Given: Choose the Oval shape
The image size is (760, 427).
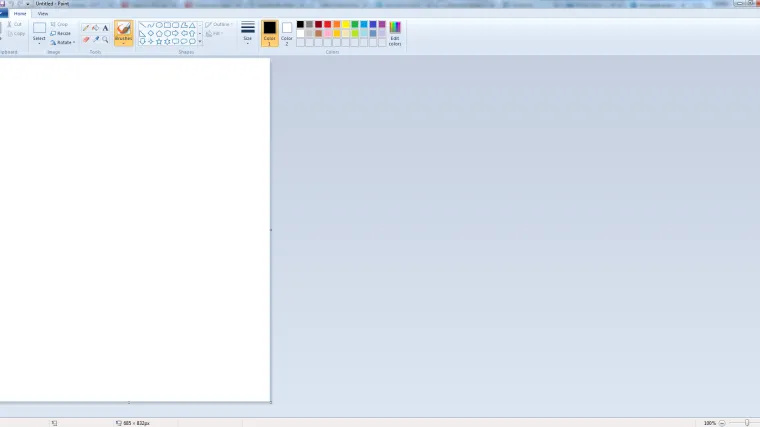Looking at the screenshot, I should coord(159,25).
